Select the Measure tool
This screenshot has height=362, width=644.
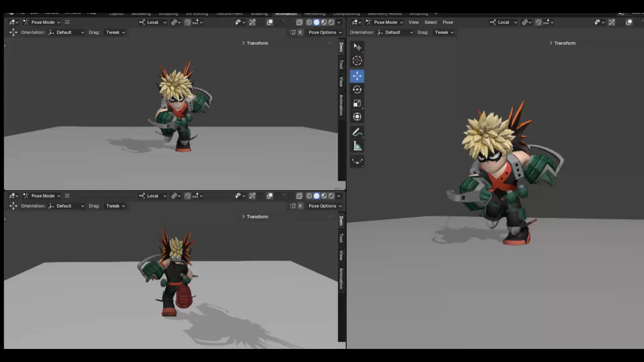357,145
